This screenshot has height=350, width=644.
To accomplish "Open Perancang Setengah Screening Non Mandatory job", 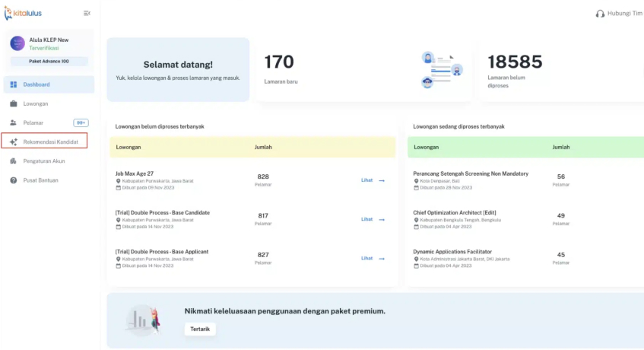I will pyautogui.click(x=470, y=173).
